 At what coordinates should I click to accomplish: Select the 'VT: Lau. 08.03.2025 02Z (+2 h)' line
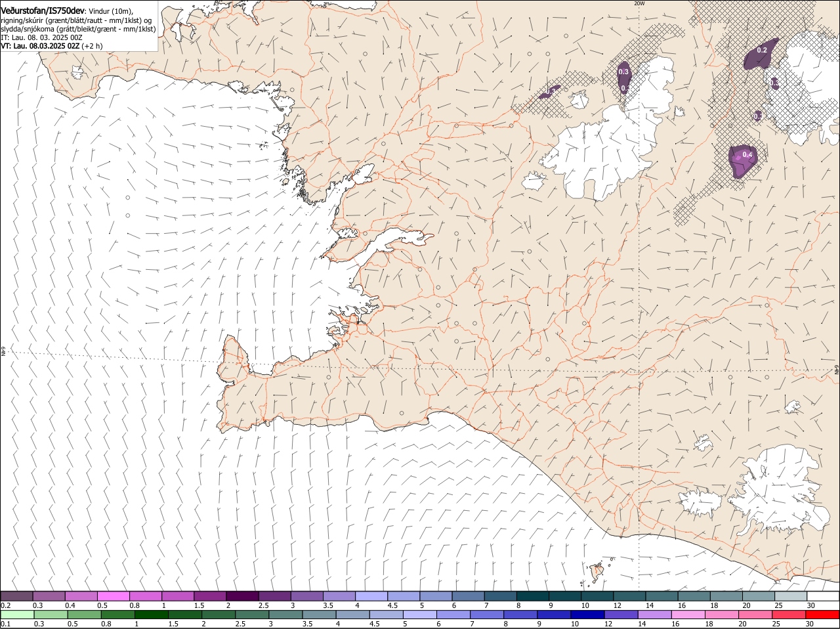click(52, 46)
